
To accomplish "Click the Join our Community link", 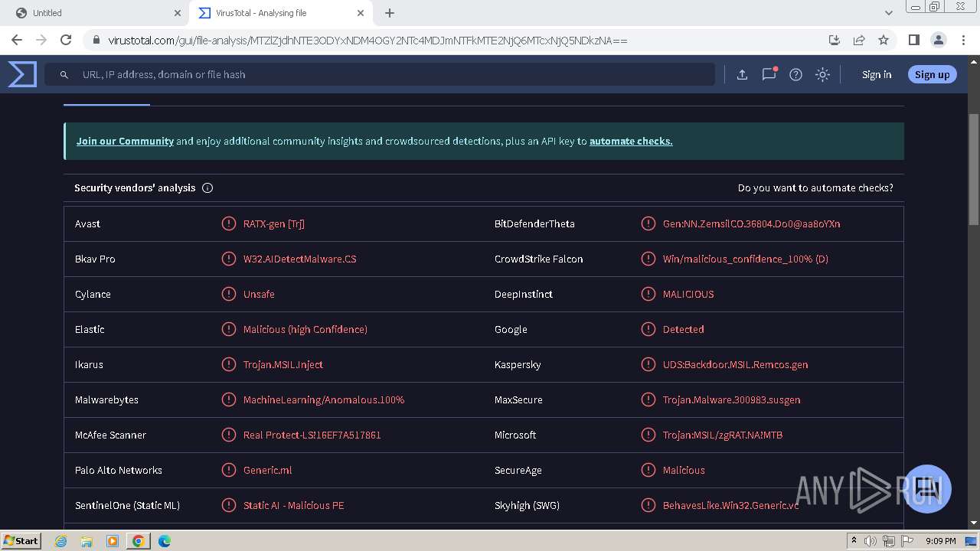I will pyautogui.click(x=125, y=141).
